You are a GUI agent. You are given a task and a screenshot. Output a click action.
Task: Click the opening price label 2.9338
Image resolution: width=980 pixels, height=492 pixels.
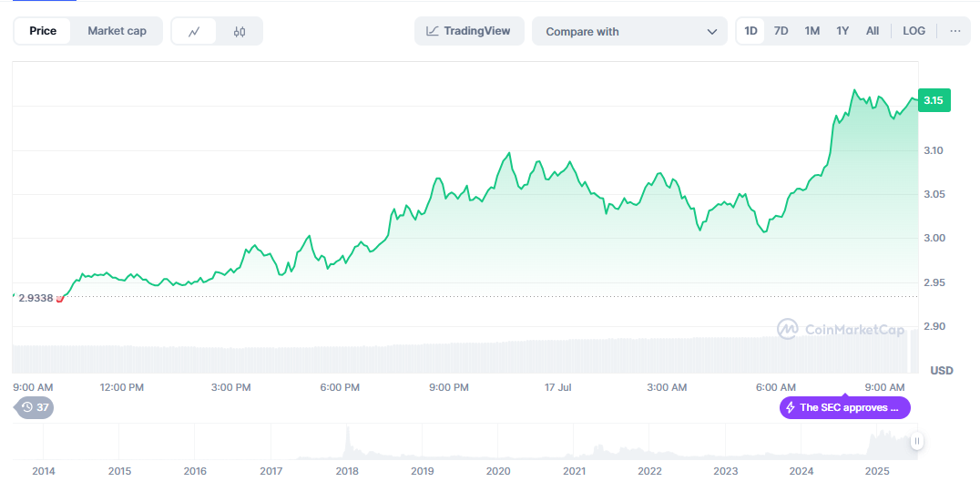pos(36,298)
